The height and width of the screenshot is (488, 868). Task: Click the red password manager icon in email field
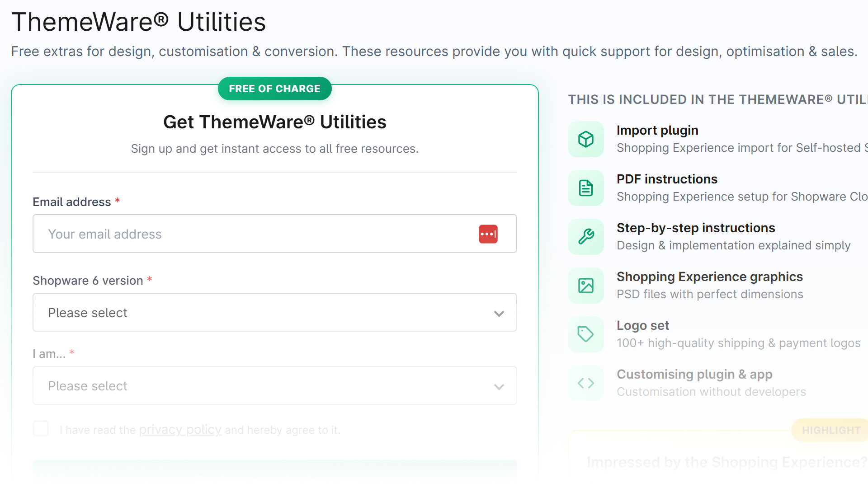488,234
